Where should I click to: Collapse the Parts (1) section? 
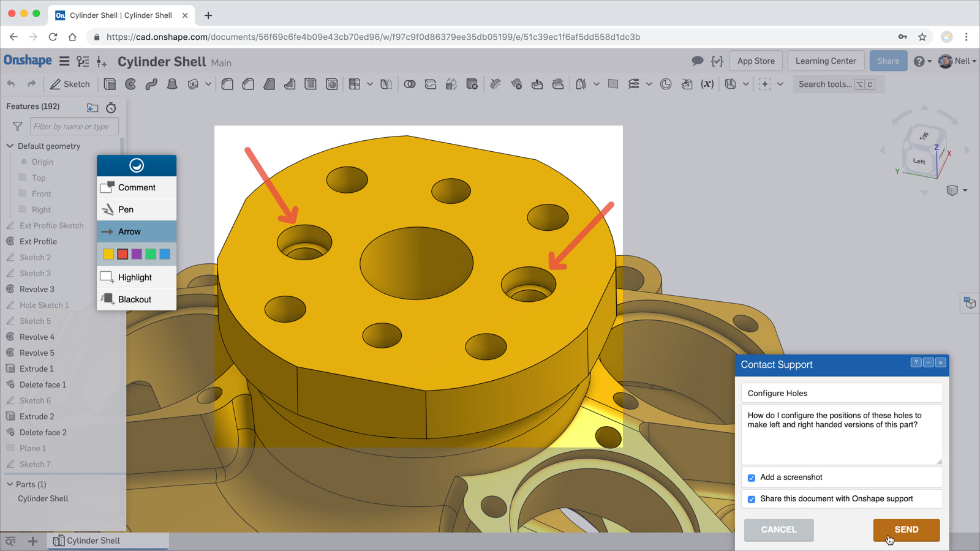pyautogui.click(x=9, y=484)
